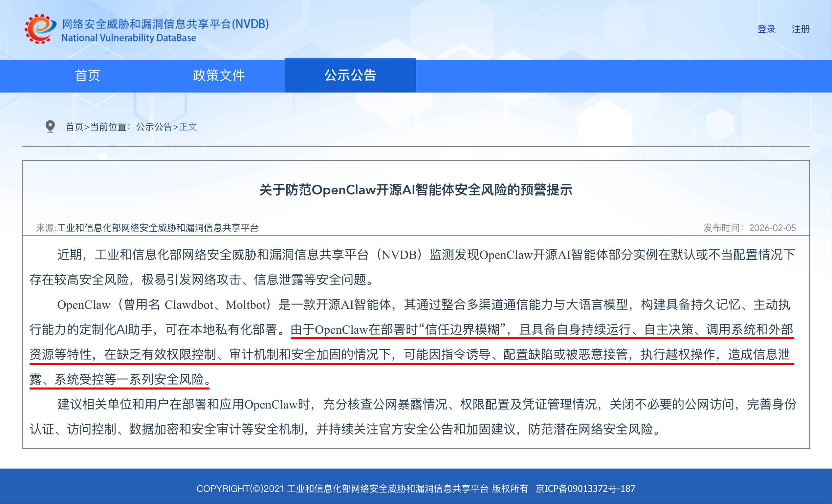Click the article title about OpenClaw
The height and width of the screenshot is (504, 832).
coord(416,190)
